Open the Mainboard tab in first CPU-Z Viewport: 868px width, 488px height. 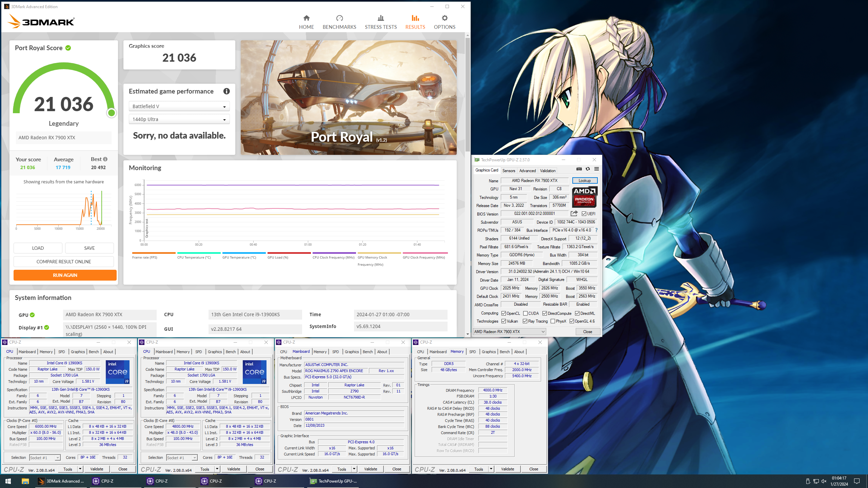coord(27,352)
